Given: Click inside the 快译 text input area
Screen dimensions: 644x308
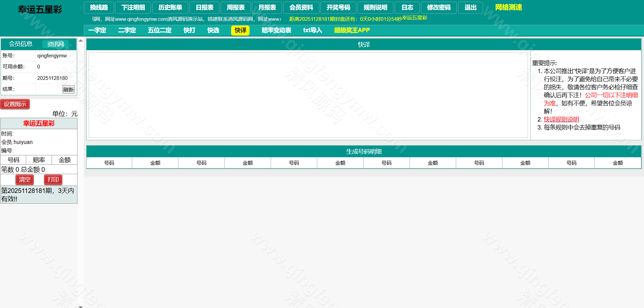Looking at the screenshot, I should (x=308, y=95).
